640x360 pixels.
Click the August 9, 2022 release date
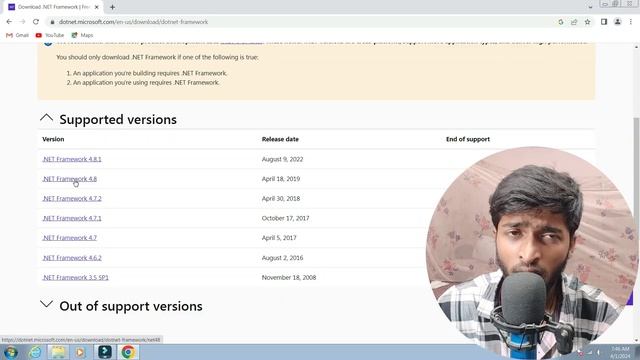point(282,159)
